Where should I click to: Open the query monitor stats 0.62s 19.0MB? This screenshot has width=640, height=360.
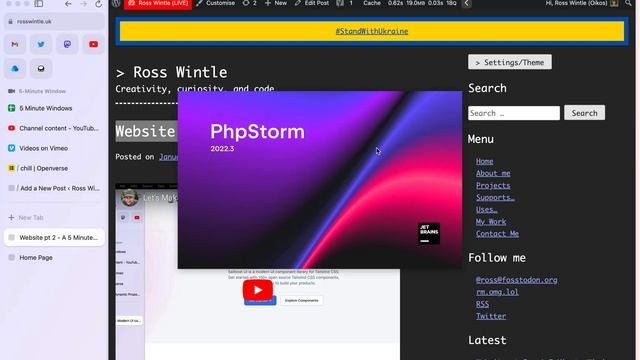[422, 3]
